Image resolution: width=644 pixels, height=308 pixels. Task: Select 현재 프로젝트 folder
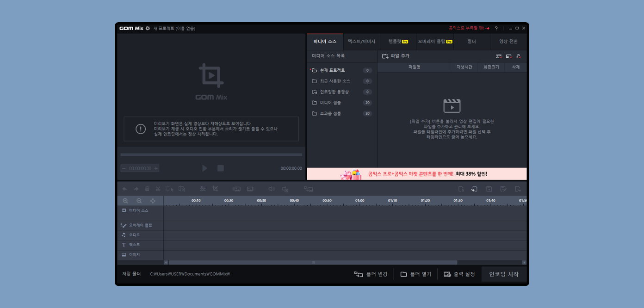341,70
